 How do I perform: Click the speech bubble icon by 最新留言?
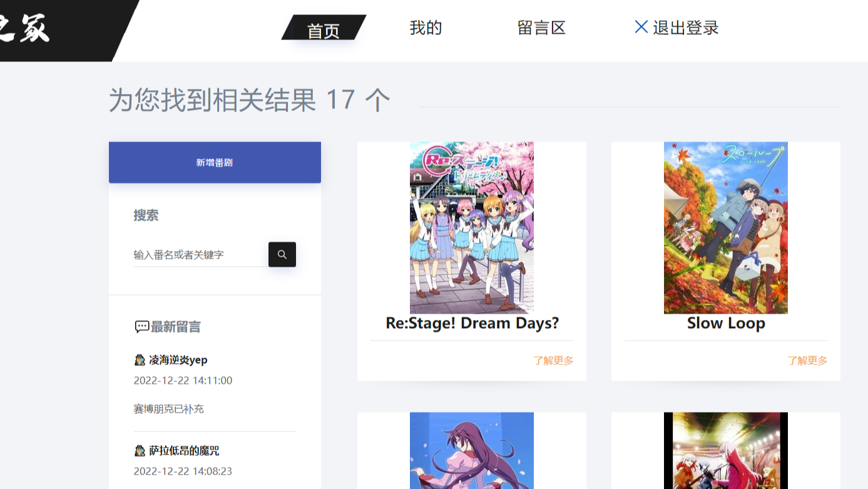[x=141, y=327]
